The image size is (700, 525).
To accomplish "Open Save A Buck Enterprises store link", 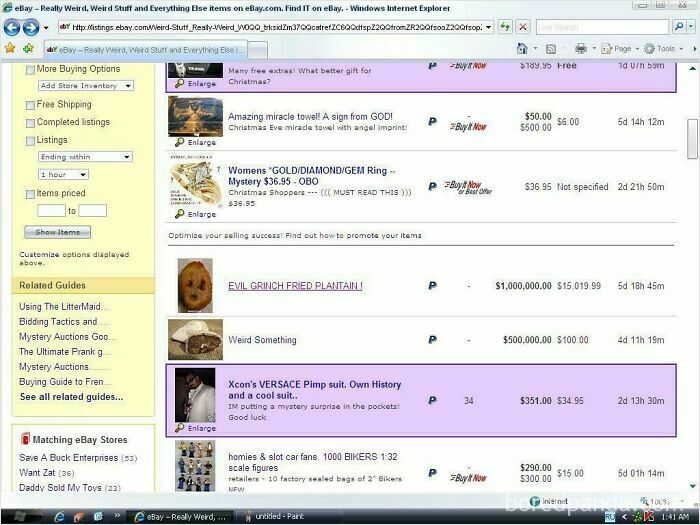I will point(69,458).
